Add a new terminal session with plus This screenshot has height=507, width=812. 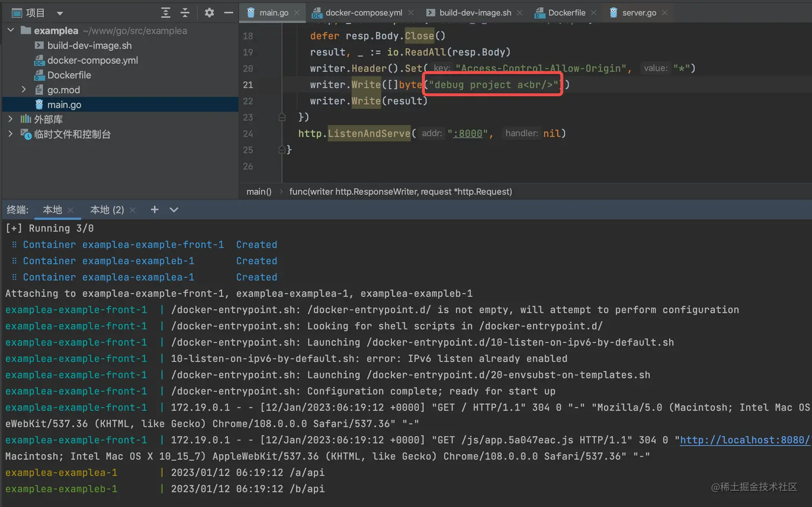click(x=155, y=209)
